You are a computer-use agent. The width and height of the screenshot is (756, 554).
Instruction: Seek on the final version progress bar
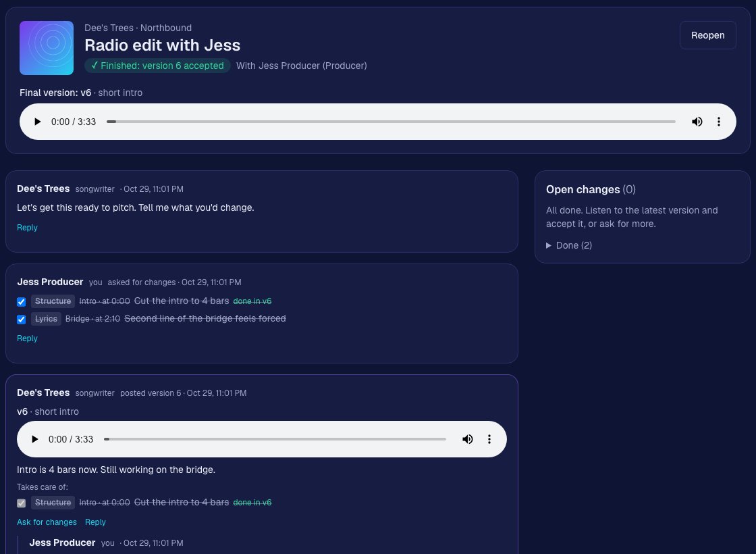coord(391,122)
